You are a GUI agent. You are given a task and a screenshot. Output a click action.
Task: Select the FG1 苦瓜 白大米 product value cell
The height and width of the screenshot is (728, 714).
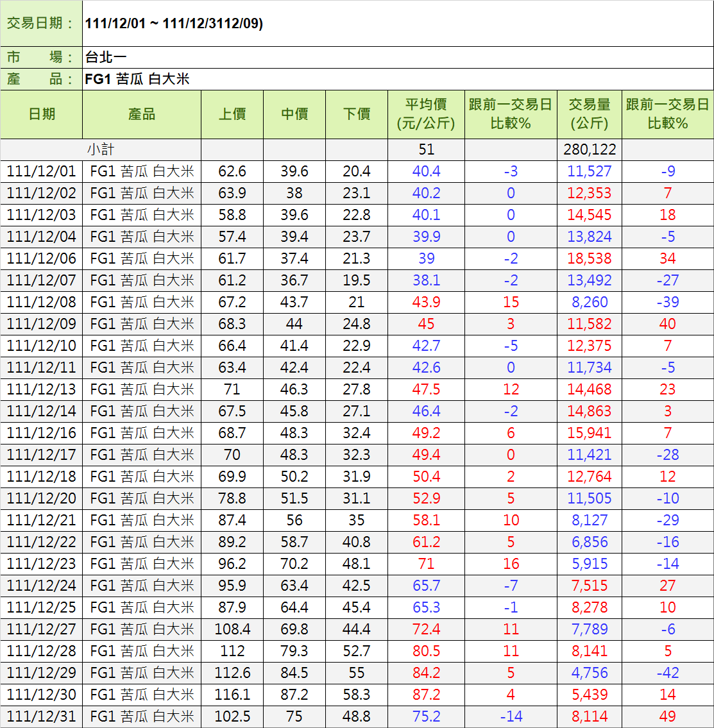tap(398, 79)
